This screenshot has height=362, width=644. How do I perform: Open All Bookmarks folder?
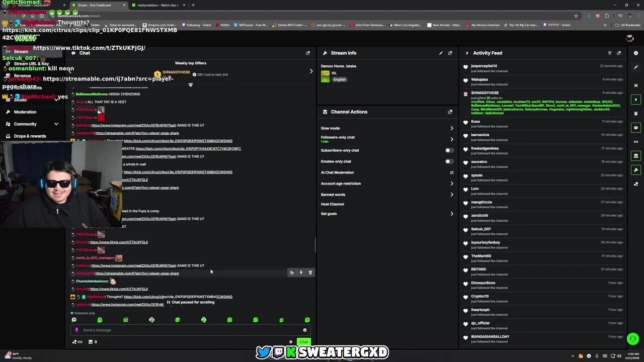pos(628,25)
